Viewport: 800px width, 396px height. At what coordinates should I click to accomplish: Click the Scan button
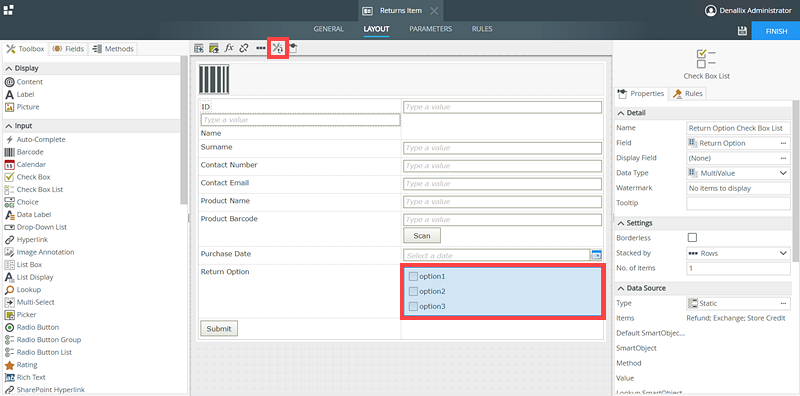point(422,236)
